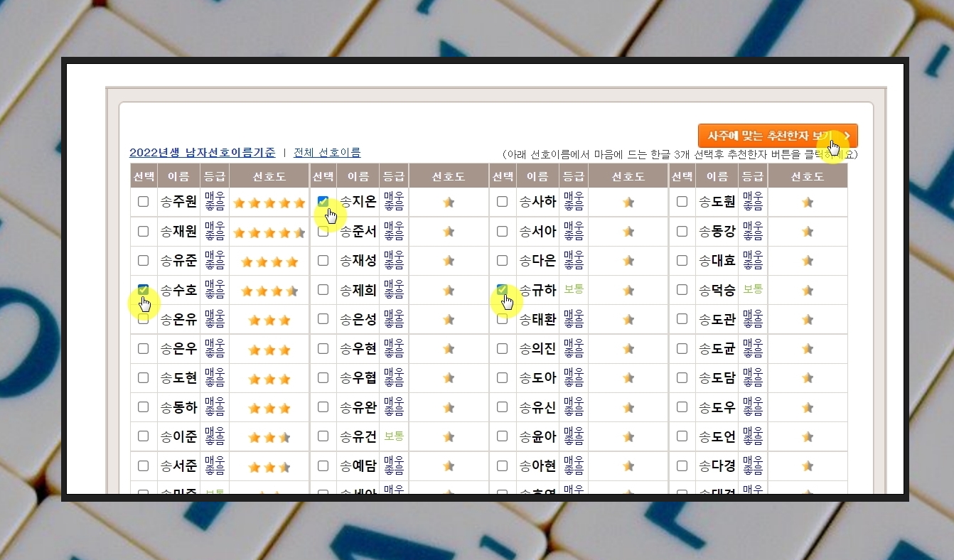Check the 송우협 checkbox

tap(323, 377)
